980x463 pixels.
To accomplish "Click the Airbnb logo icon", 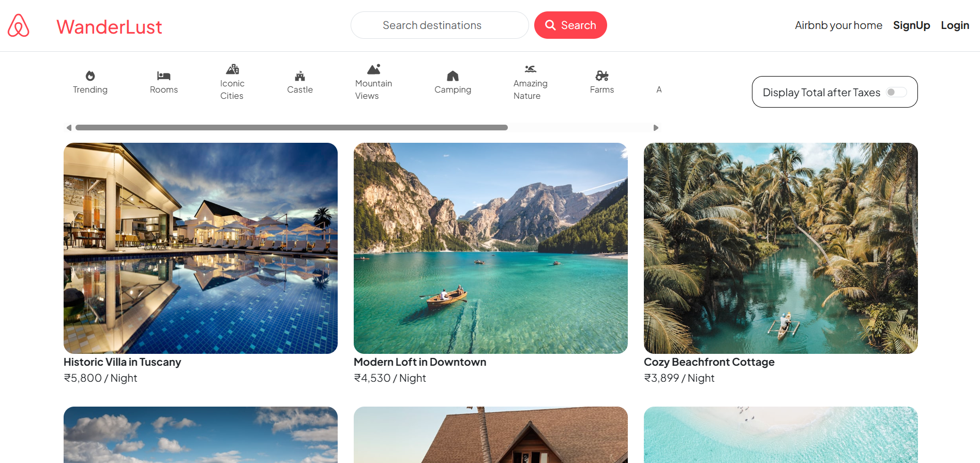I will click(x=19, y=25).
